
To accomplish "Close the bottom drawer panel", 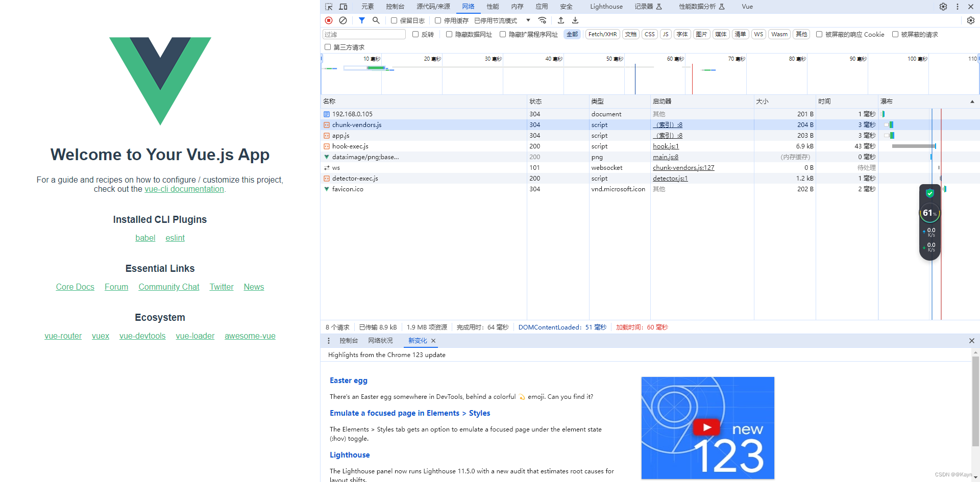I will [972, 341].
